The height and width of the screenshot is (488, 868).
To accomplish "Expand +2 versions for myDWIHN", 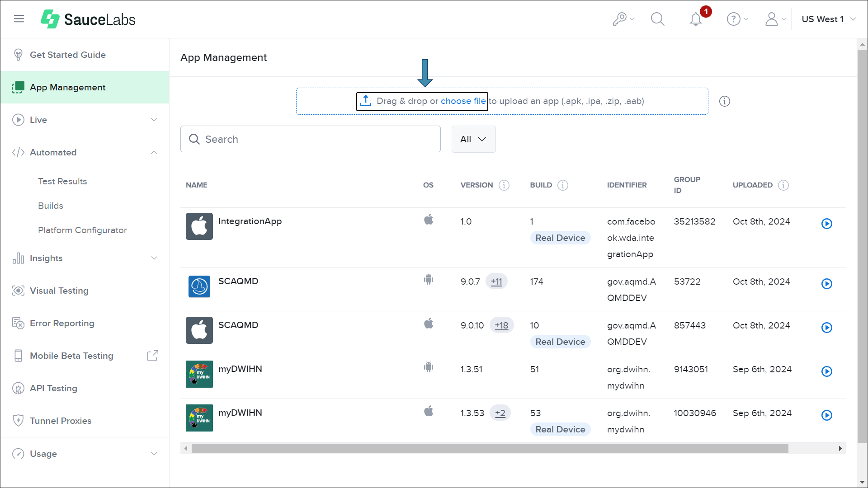I will [x=500, y=413].
